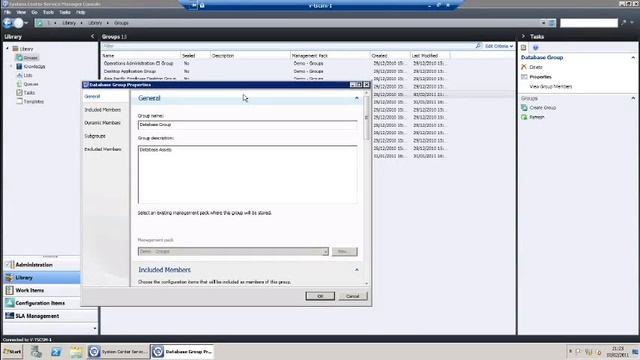Select the General tab in properties dialog
640x360 pixels.
click(92, 96)
